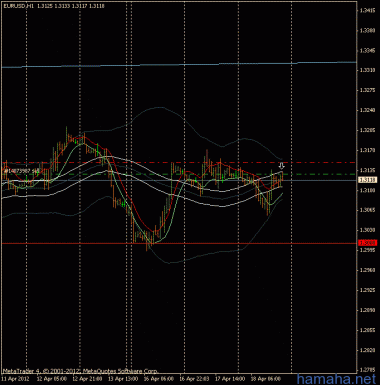This screenshot has width=380, height=385.
Task: Click the 18 Apr 06:00 time axis label
Action: (266, 379)
